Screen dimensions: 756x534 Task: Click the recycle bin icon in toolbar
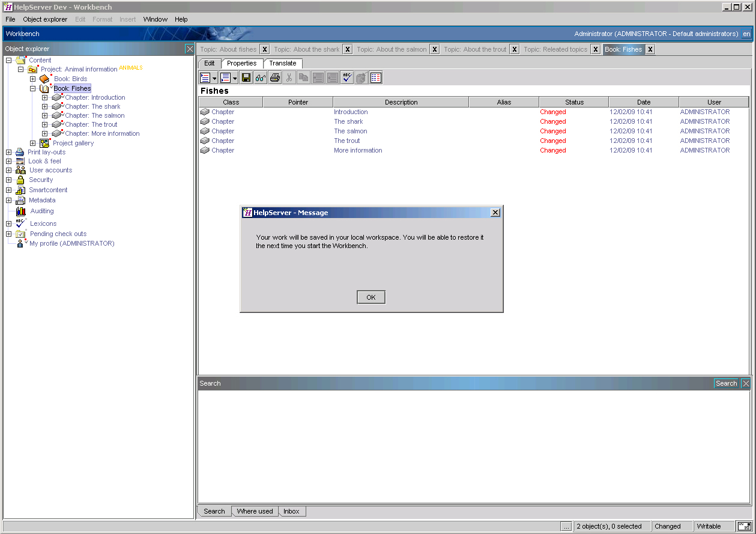click(x=361, y=77)
